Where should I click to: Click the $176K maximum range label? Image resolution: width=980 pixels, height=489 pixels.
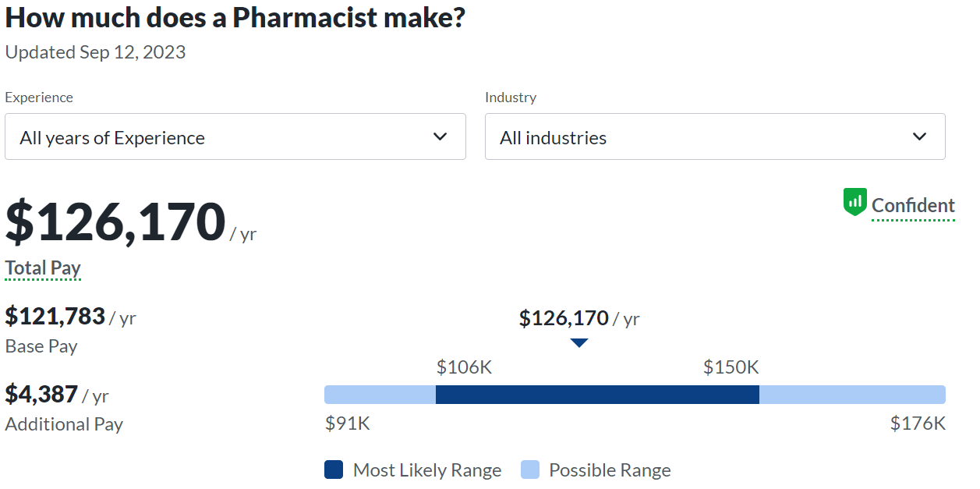(918, 423)
